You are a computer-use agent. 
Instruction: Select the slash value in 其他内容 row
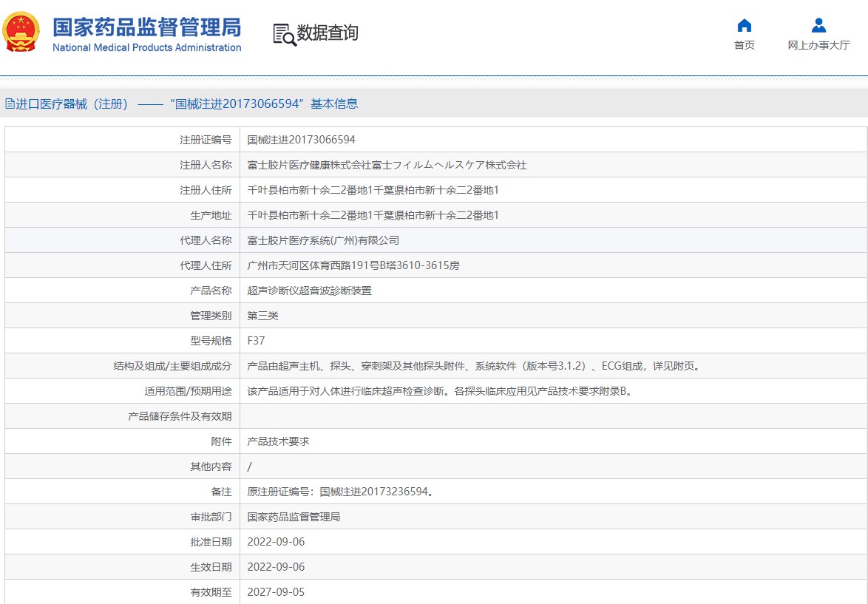pyautogui.click(x=249, y=466)
